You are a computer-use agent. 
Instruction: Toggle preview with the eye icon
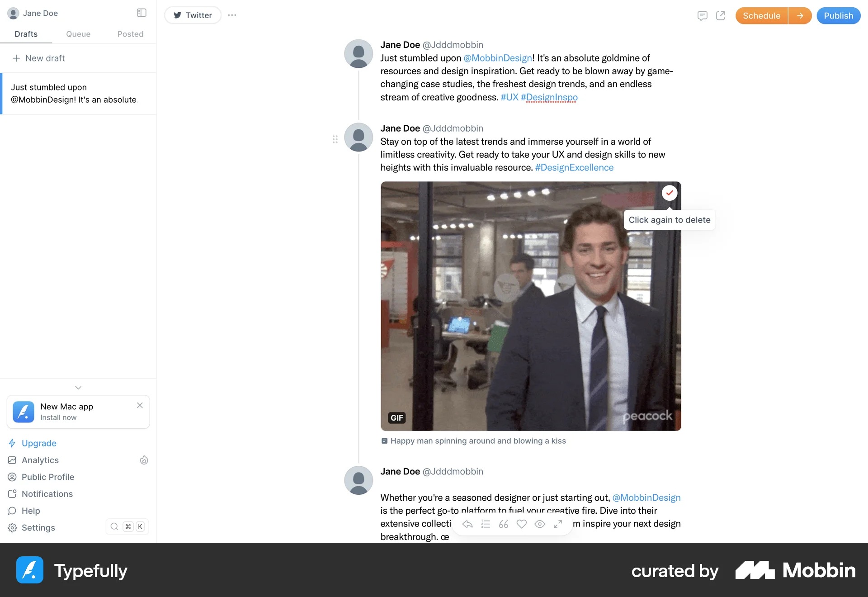540,524
